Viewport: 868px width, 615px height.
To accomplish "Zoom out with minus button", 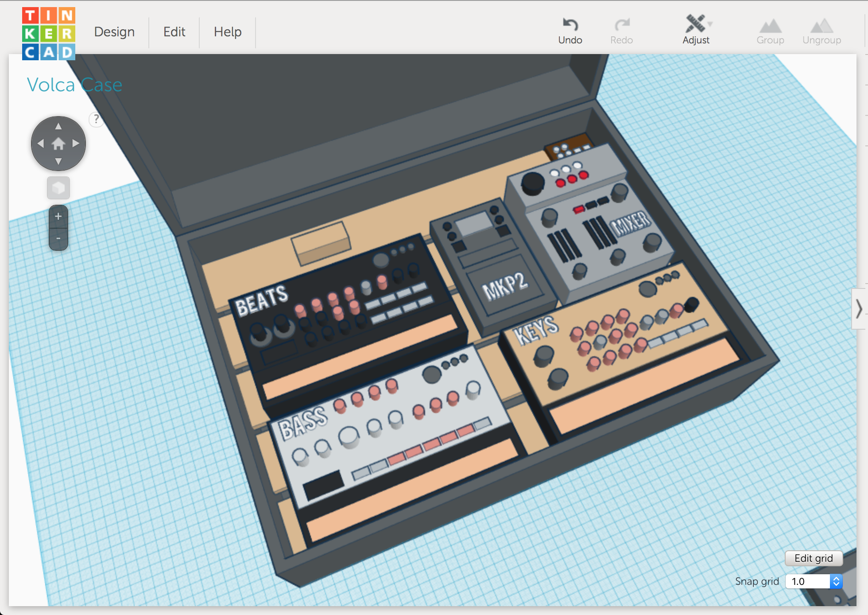I will pos(58,239).
